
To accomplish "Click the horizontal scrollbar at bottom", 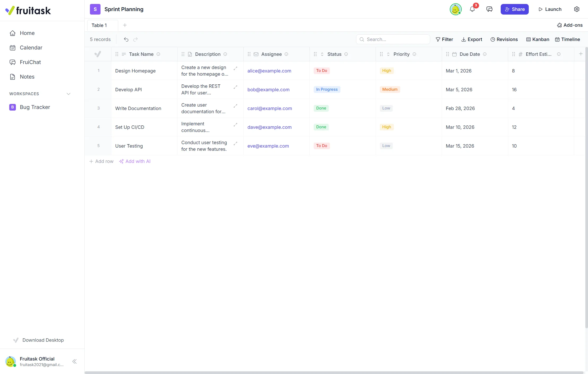I will click(334, 372).
